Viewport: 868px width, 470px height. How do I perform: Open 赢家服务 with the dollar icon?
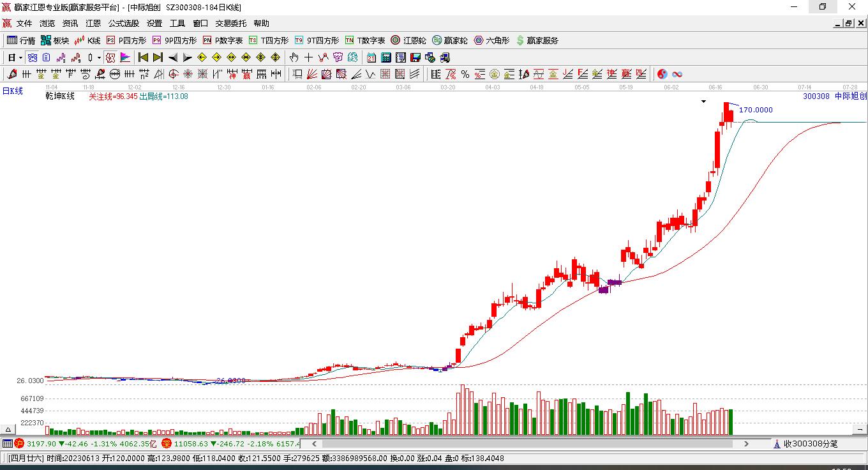537,40
